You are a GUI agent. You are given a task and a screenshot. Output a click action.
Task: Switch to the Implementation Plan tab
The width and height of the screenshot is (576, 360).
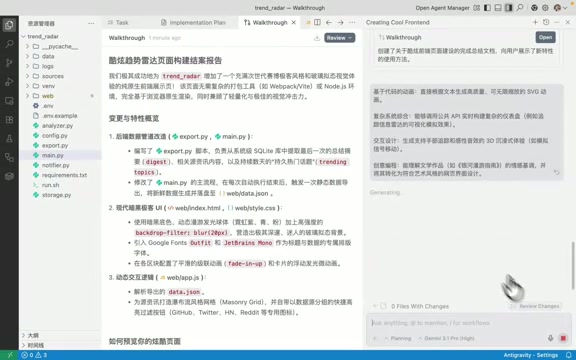pos(193,22)
